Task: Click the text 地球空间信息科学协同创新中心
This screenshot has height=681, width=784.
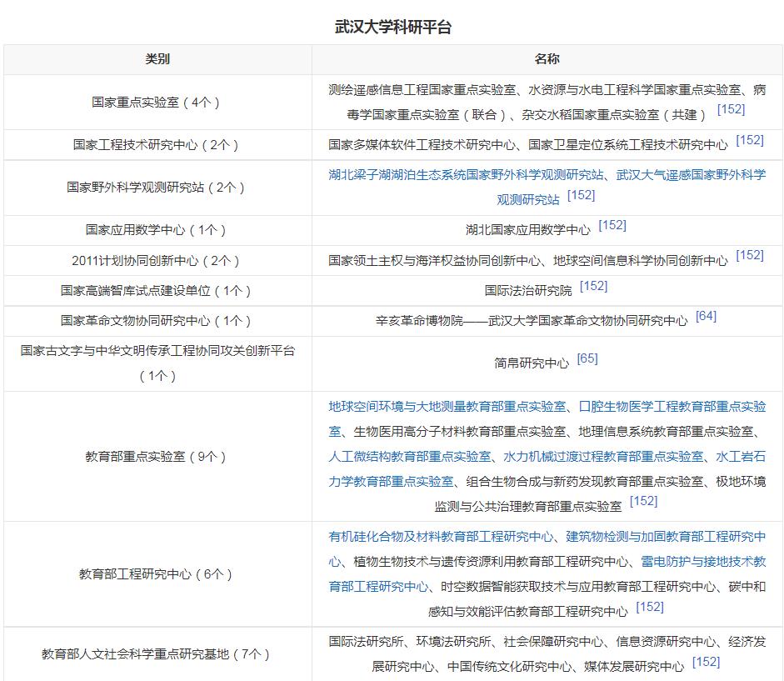Action: (641, 261)
